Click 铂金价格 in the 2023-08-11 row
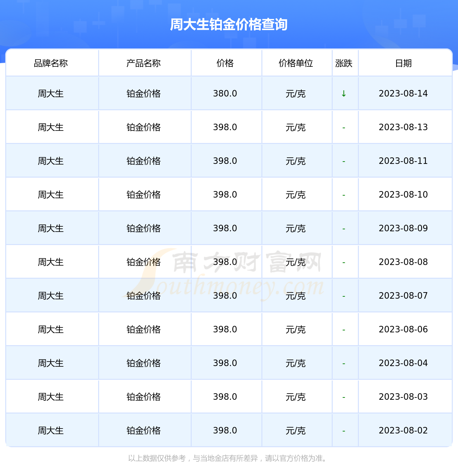Screen dimensions: 458x476 (144, 161)
